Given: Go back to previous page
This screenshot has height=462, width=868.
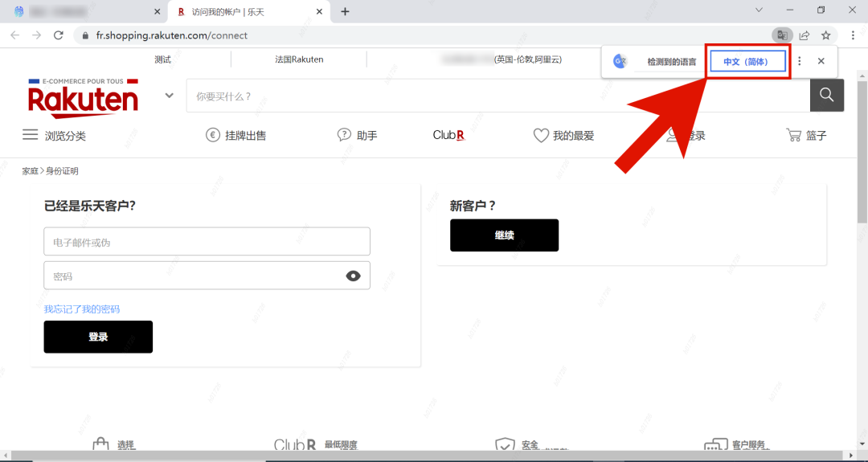Looking at the screenshot, I should tap(15, 35).
